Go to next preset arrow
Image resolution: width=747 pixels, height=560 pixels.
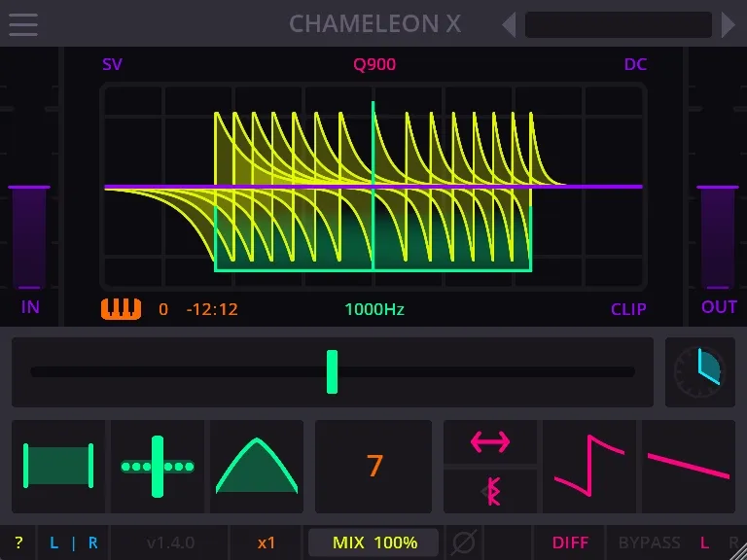pos(728,24)
